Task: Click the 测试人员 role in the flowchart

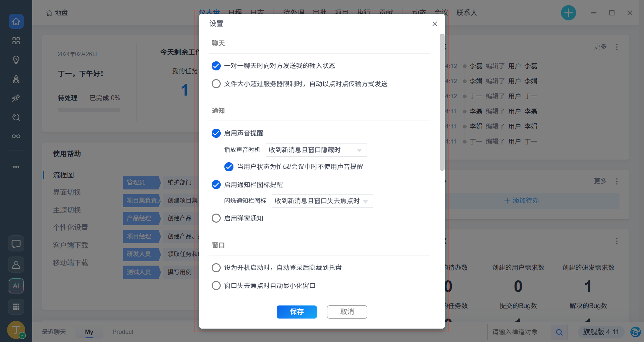Action: tap(141, 272)
